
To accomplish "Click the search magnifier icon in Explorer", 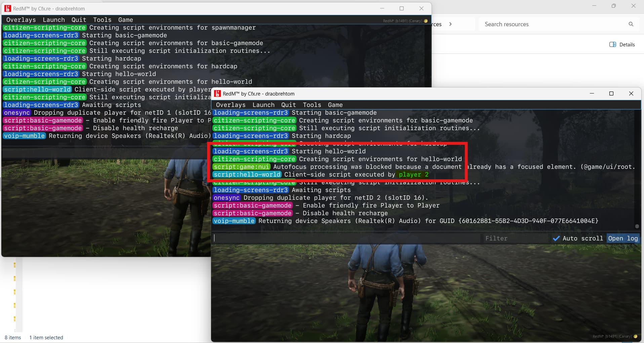I will click(631, 24).
